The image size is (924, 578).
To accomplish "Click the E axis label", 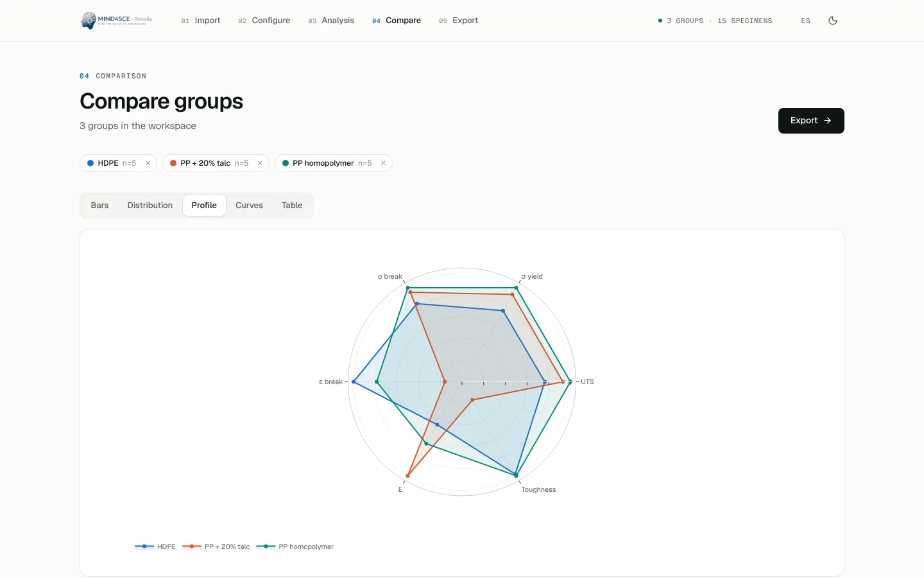I will point(400,489).
